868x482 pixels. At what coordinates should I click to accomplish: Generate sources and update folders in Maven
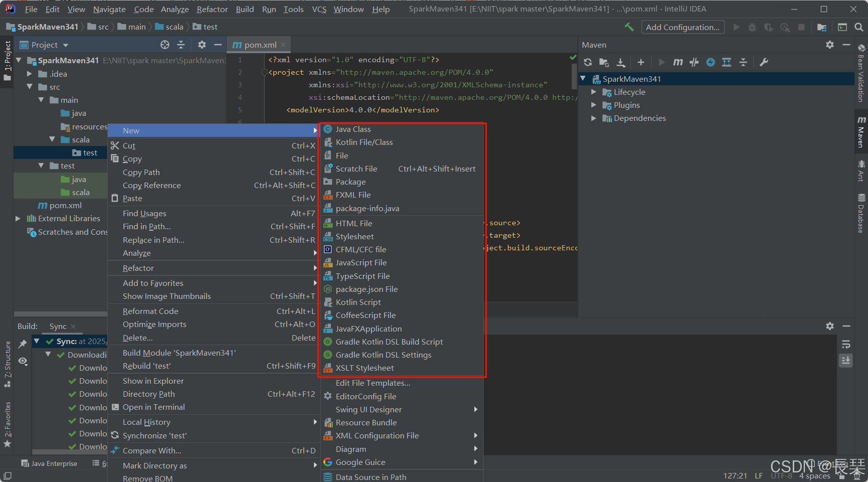coord(604,62)
